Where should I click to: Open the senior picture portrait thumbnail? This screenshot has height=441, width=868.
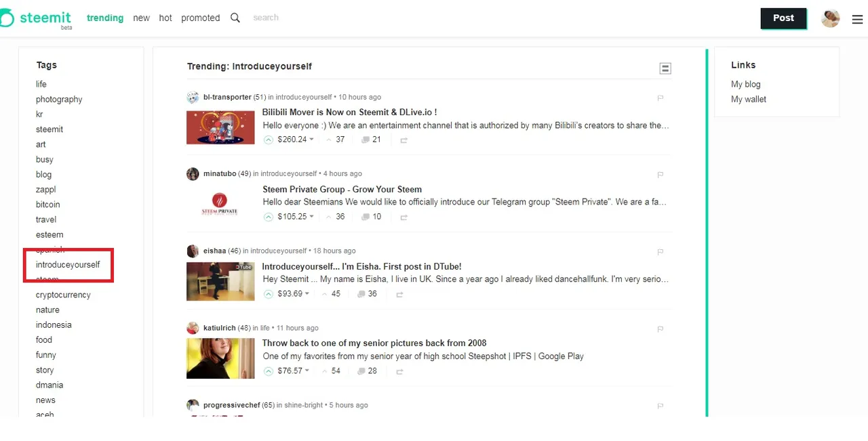(x=220, y=358)
